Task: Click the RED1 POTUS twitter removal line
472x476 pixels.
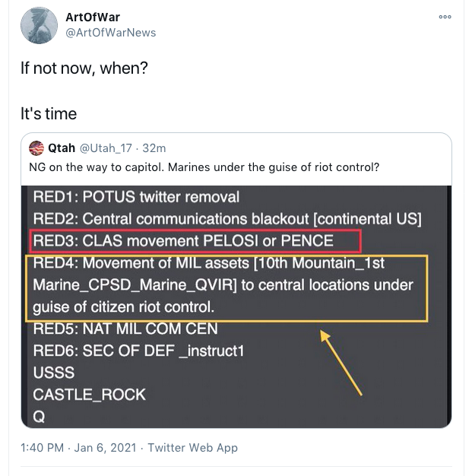Action: pos(136,197)
